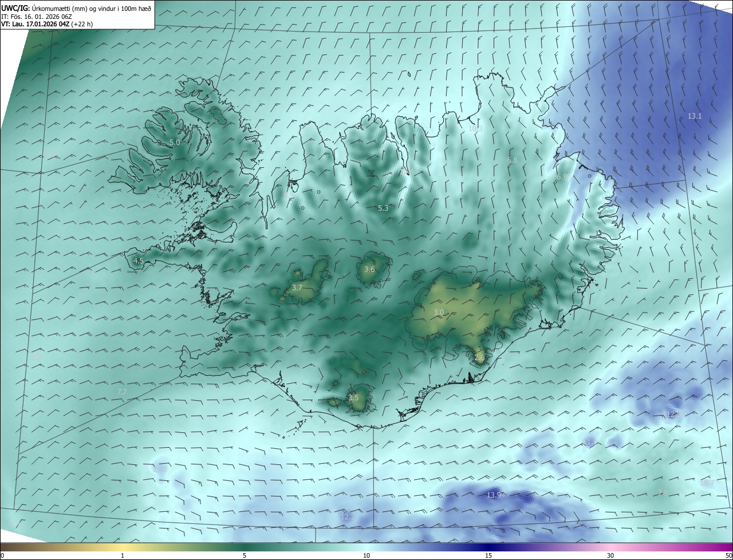This screenshot has height=560, width=733.
Task: Click the 1 tick on the color legend
Action: (123, 555)
